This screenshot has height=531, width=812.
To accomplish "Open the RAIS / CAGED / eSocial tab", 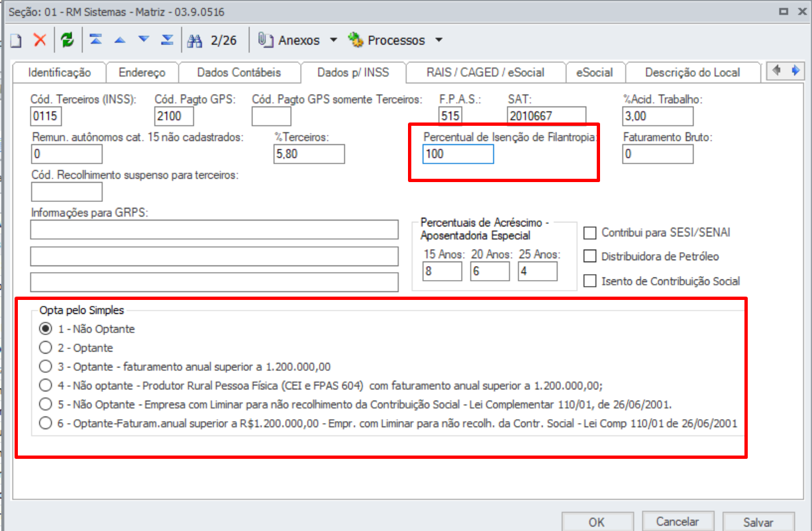I will pyautogui.click(x=485, y=72).
